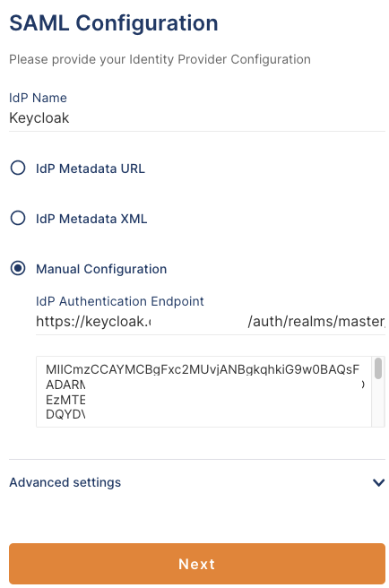Click inside the certificate text area

(203, 392)
